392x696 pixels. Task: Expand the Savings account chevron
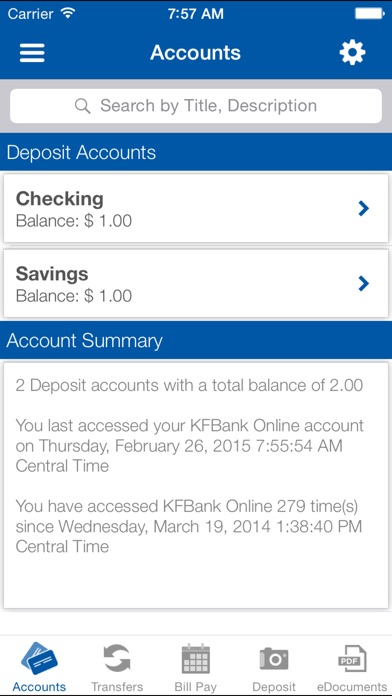(x=364, y=283)
